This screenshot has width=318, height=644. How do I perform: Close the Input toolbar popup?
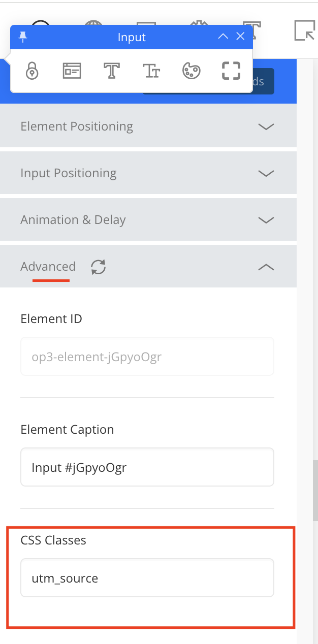click(x=241, y=37)
